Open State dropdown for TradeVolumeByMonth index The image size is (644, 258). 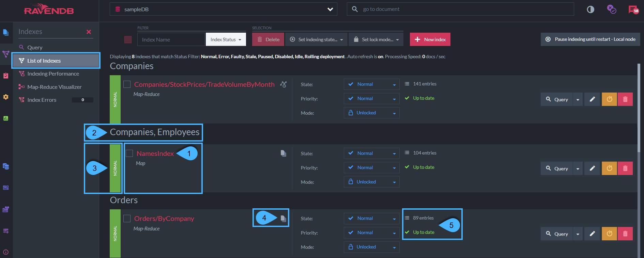[372, 84]
